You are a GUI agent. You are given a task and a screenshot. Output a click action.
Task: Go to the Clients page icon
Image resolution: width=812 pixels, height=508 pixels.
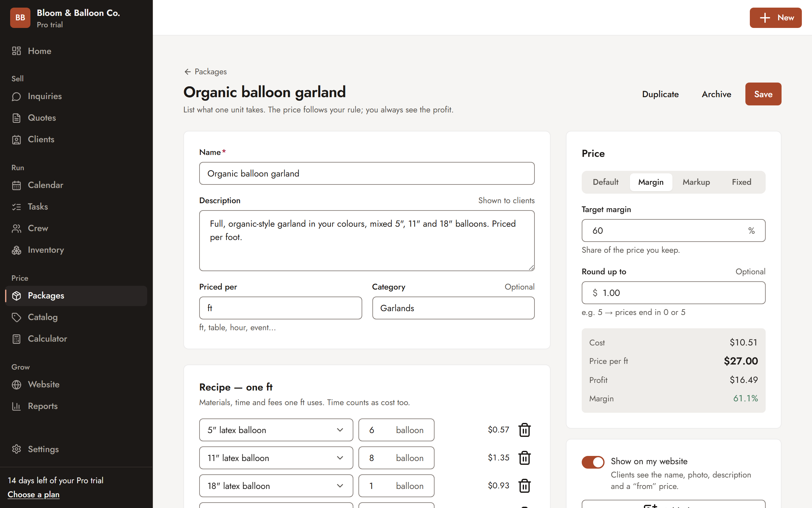click(16, 139)
